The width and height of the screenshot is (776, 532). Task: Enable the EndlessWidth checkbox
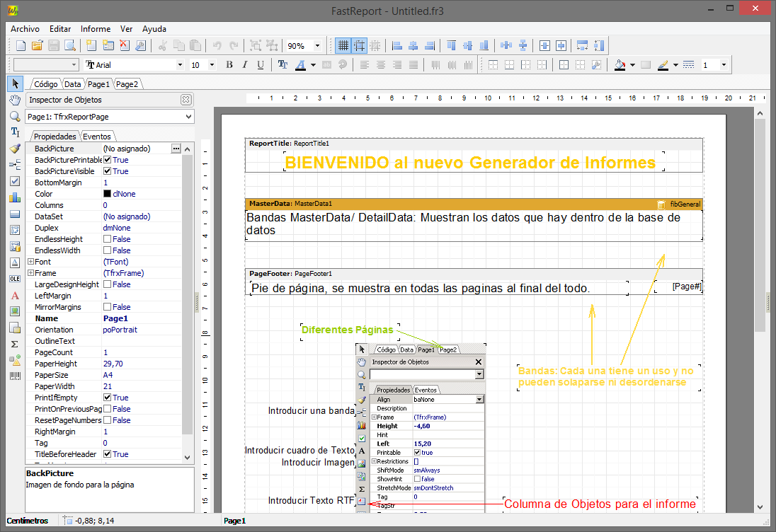click(107, 250)
